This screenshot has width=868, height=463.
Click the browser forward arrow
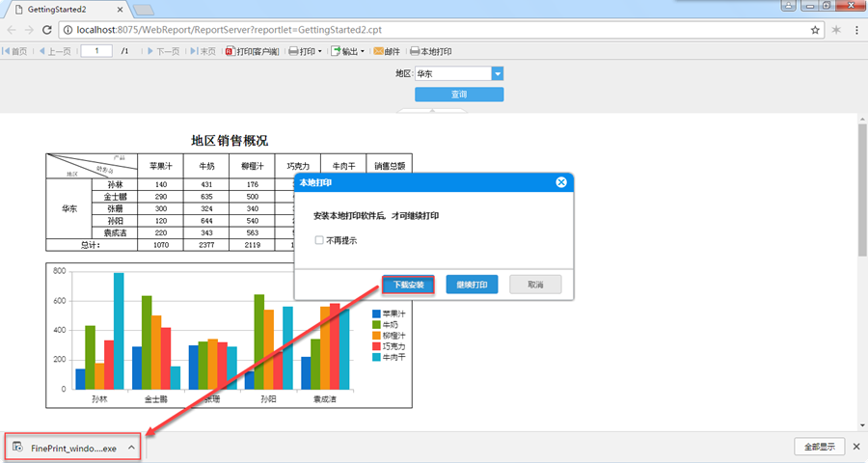click(29, 30)
